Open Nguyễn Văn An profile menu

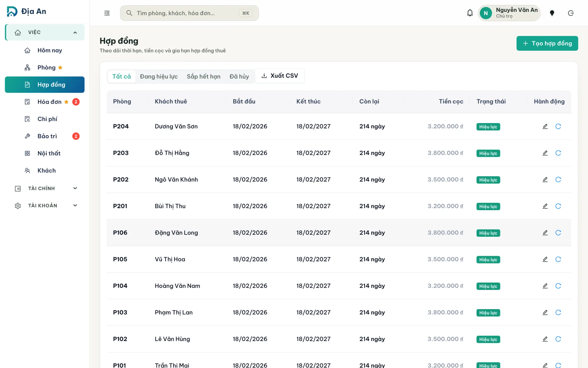click(509, 13)
